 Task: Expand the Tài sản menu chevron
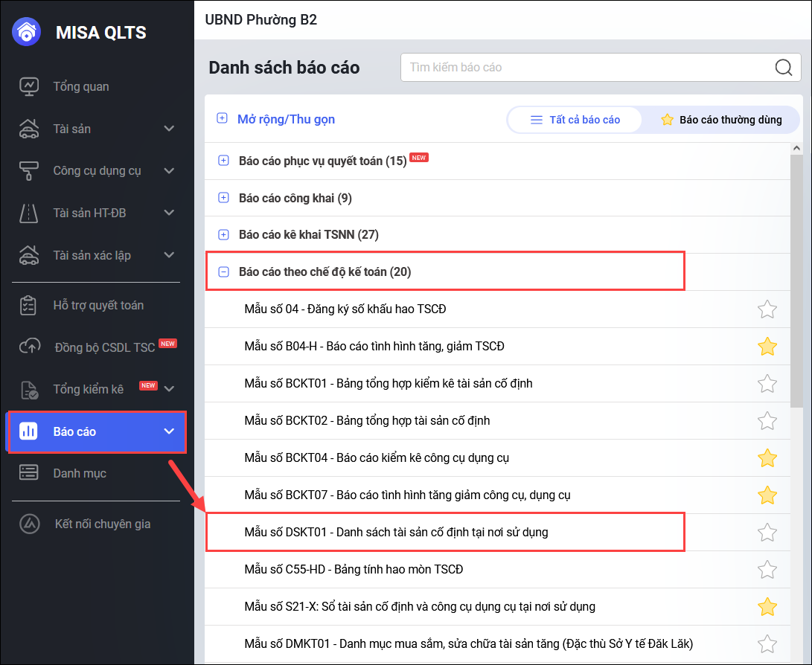(x=169, y=129)
